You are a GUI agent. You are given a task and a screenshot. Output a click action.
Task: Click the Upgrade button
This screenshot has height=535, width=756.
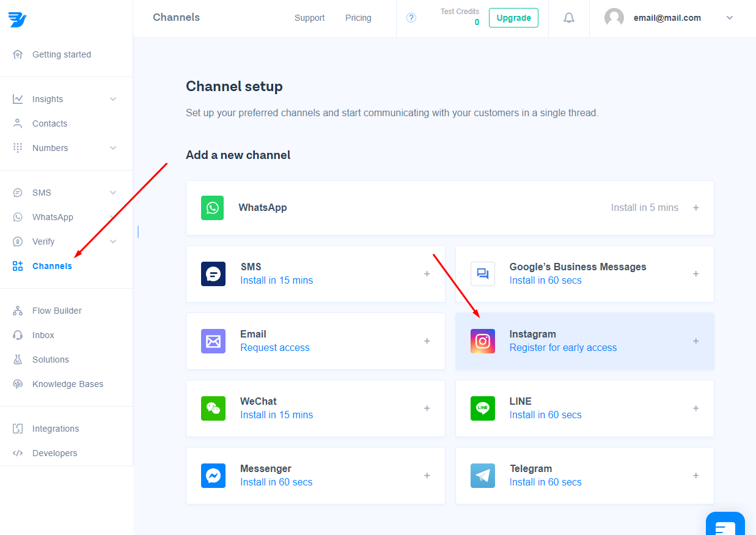(x=513, y=18)
